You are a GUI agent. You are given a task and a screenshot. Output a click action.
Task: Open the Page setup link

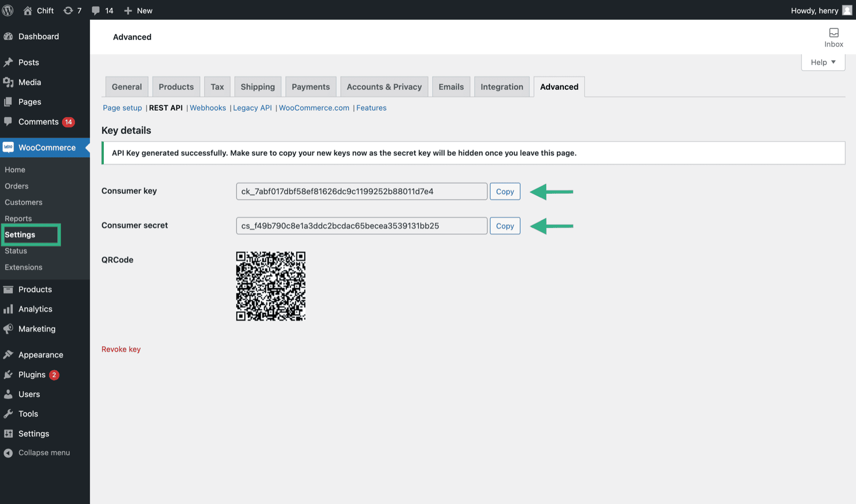[123, 108]
